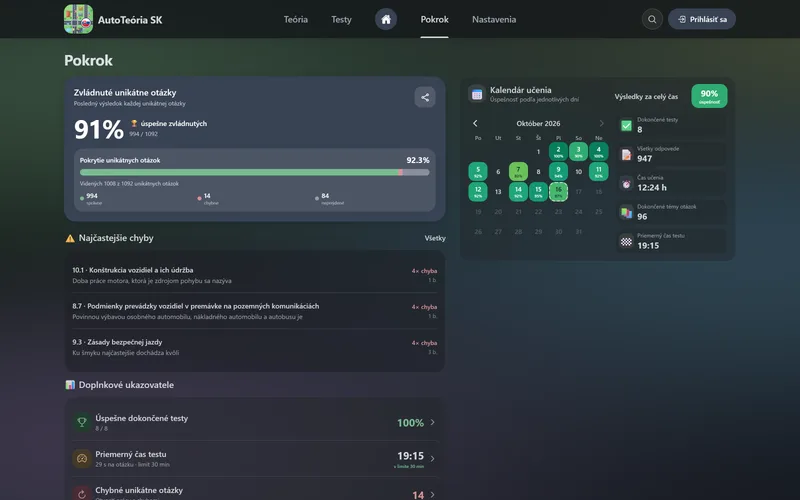This screenshot has width=800, height=500.
Task: Expand Úspešne dokončené testy row chevron
Action: (433, 422)
